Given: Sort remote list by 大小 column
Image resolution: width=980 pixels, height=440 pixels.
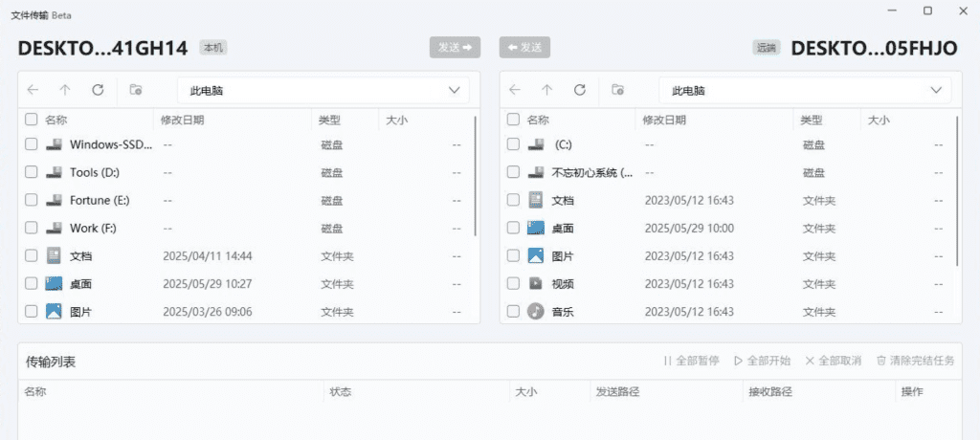Looking at the screenshot, I should (x=879, y=120).
